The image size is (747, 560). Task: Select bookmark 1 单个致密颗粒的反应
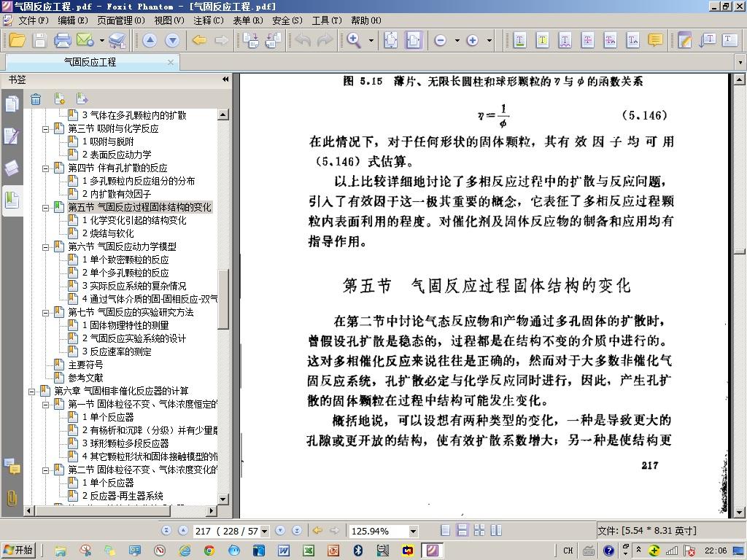click(125, 260)
